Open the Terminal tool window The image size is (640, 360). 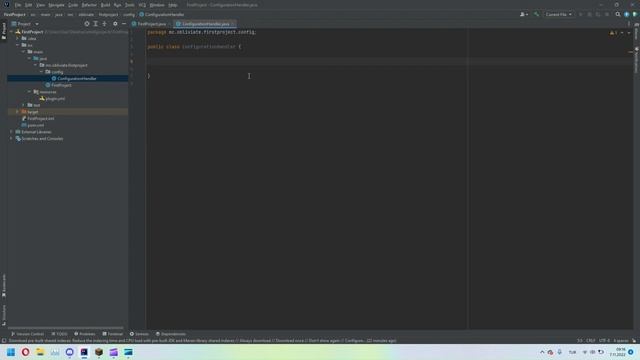(x=113, y=334)
